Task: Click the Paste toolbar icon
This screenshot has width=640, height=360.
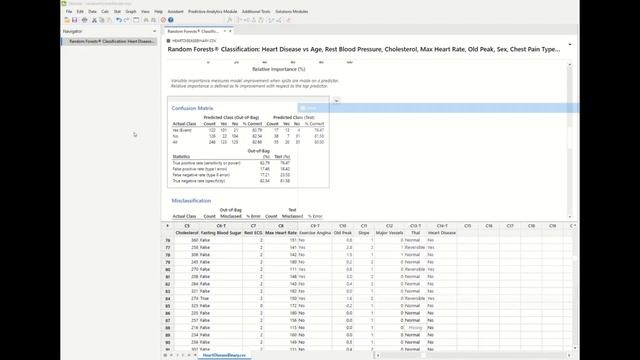Action: pos(109,20)
